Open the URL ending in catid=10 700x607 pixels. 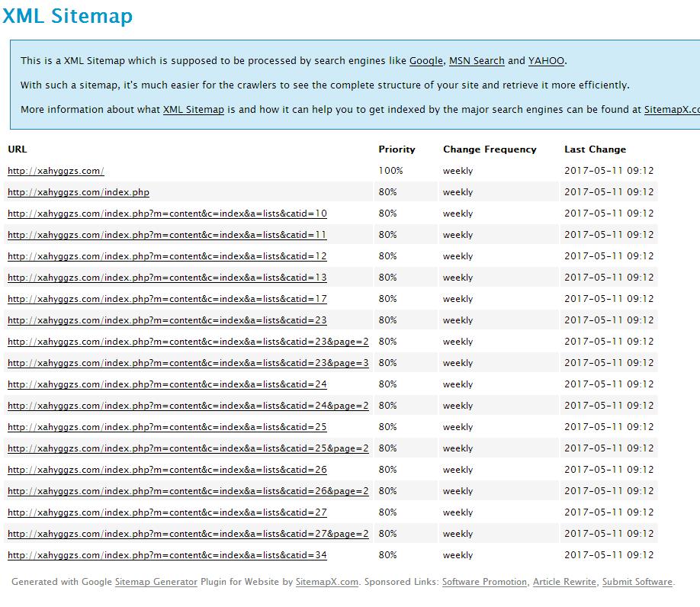pyautogui.click(x=167, y=214)
